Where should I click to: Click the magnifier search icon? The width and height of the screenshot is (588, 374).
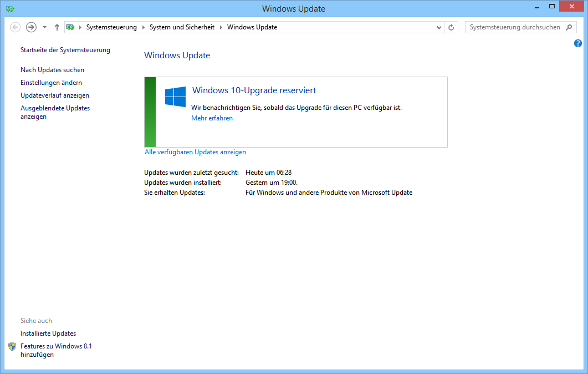[569, 27]
